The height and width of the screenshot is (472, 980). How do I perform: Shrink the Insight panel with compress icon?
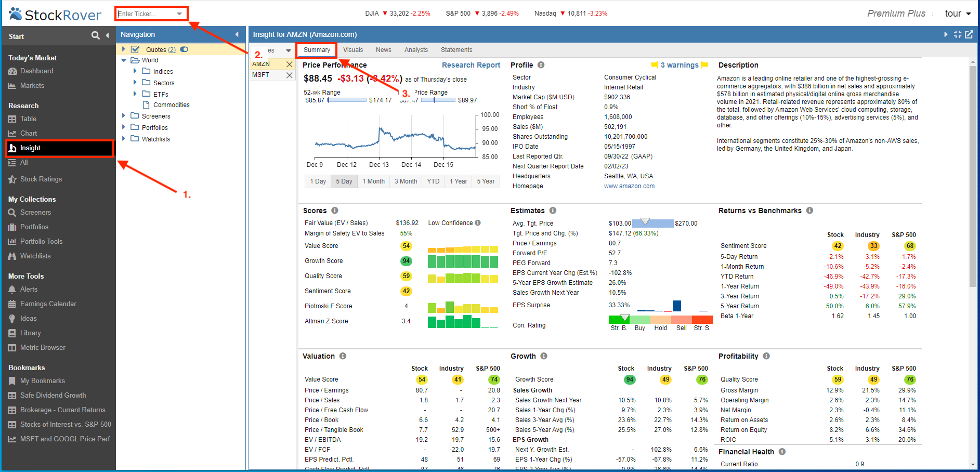(x=958, y=34)
